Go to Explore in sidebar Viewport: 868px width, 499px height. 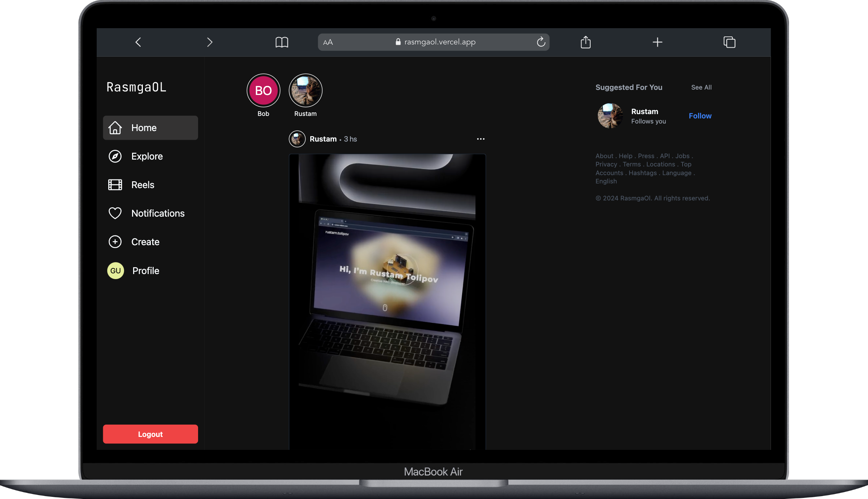[x=147, y=156]
